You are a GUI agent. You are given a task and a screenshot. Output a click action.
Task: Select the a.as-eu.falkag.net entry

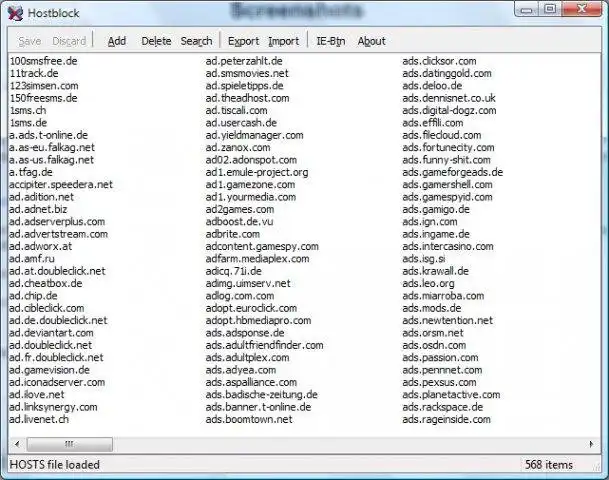point(52,148)
